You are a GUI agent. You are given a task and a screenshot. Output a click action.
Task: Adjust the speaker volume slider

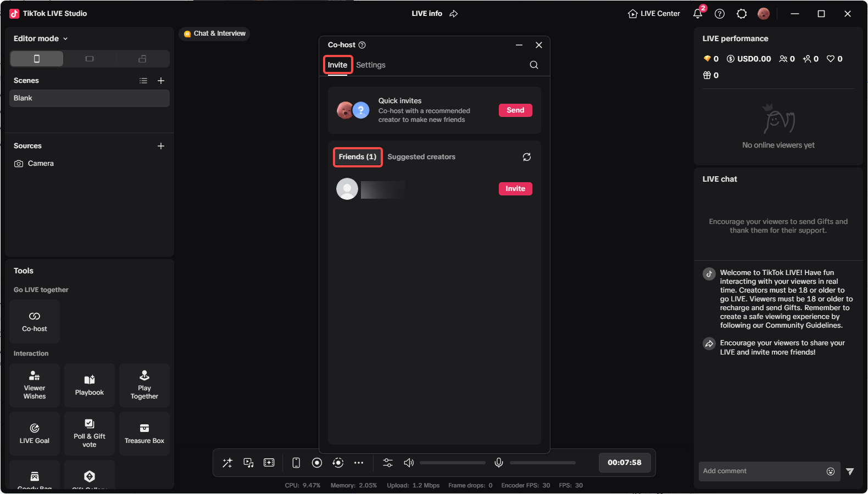(453, 463)
